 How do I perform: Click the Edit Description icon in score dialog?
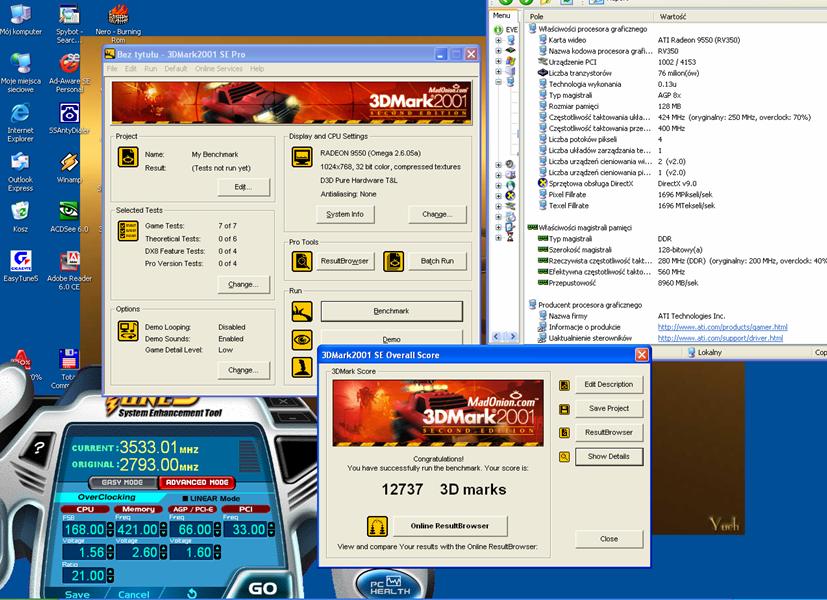click(x=564, y=385)
